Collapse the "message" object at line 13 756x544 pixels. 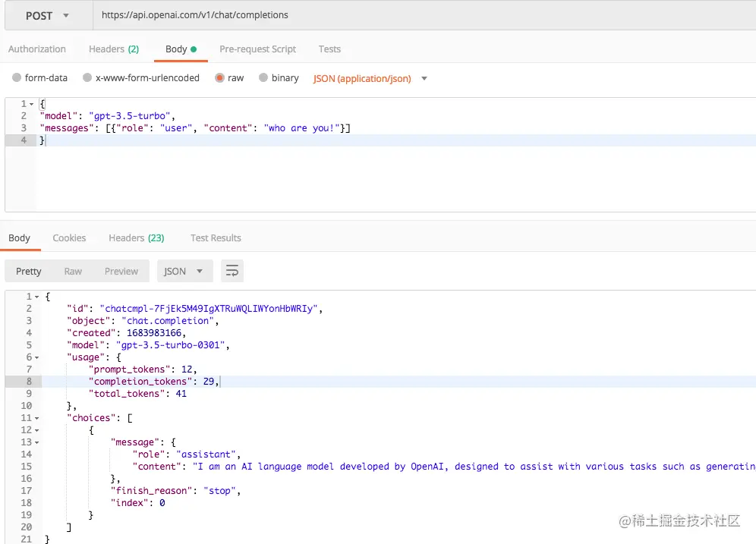tap(36, 442)
